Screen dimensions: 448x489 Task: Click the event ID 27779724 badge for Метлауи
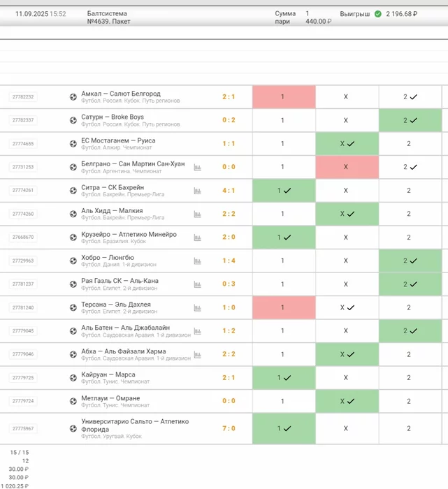point(22,401)
